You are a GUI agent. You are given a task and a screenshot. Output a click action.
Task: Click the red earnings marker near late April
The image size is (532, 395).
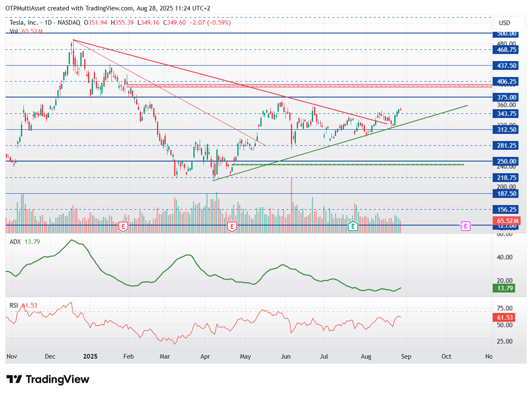231,226
